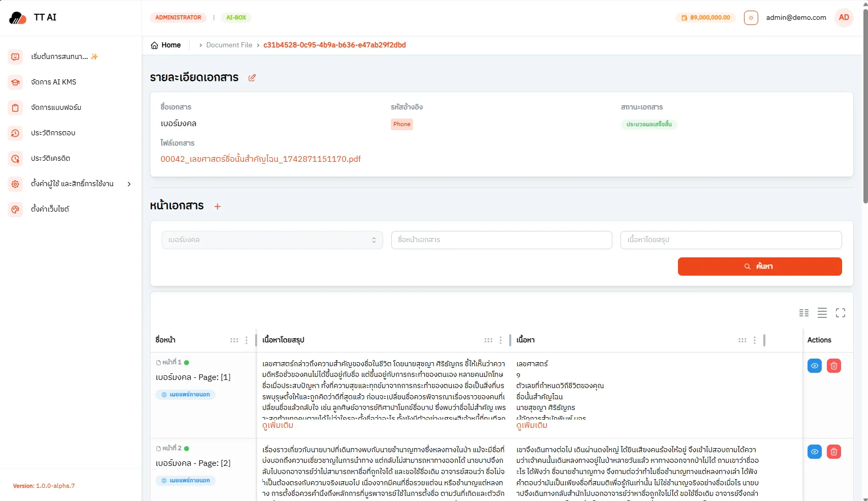Click the 89,000,000.00 credit balance
This screenshot has width=868, height=501.
pos(706,17)
